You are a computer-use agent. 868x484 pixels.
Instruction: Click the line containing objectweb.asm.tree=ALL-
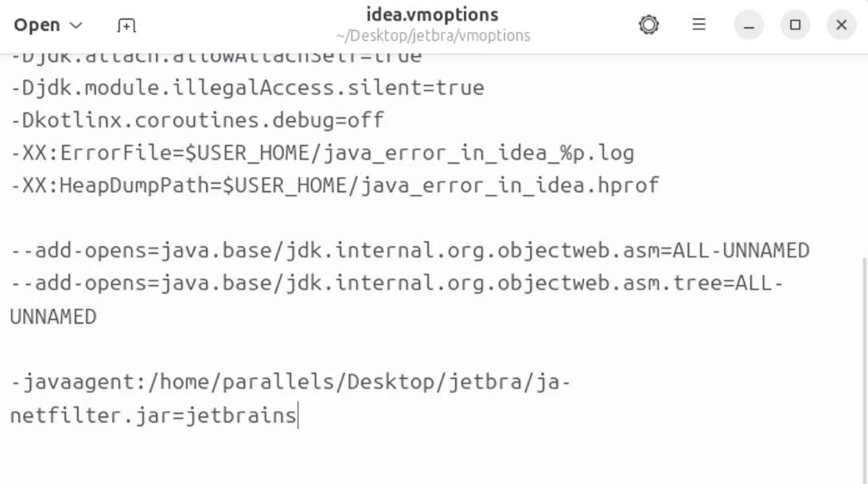397,283
